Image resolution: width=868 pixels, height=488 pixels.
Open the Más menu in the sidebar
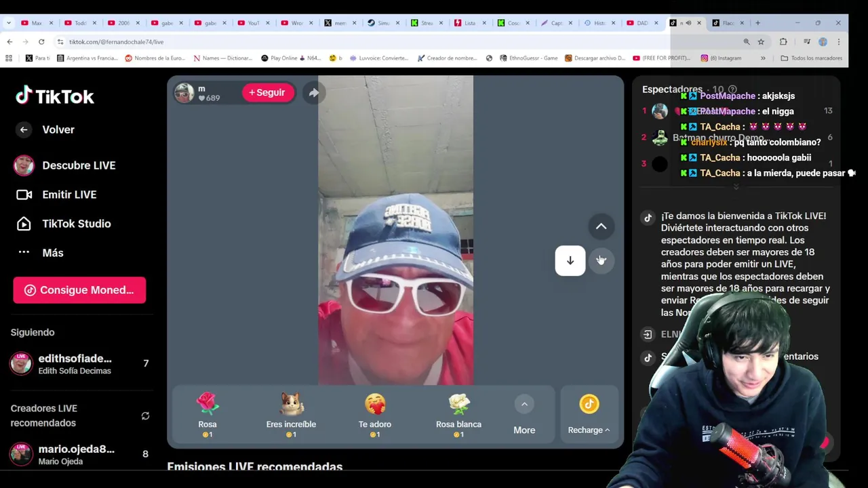click(41, 253)
